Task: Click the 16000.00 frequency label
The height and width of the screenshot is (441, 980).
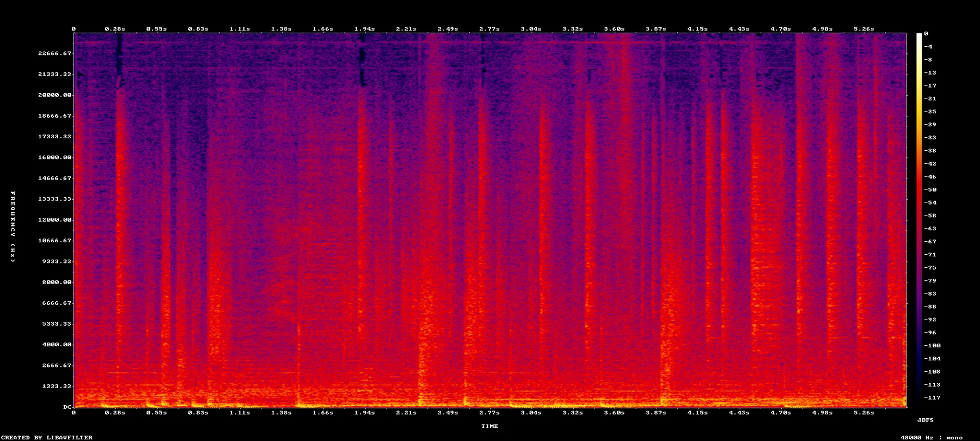Action: [54, 157]
